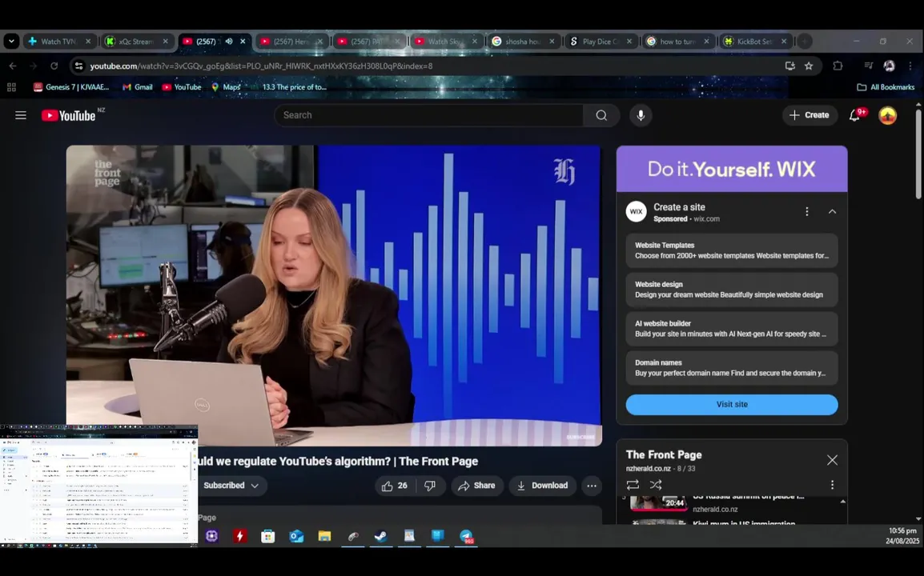Go back to previous page
Viewport: 924px width, 576px height.
(x=13, y=66)
